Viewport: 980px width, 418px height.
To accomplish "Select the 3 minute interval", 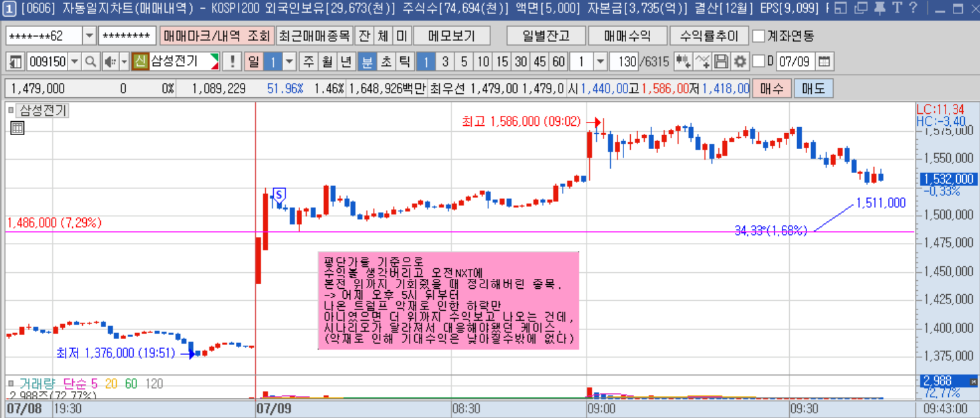I will click(445, 62).
